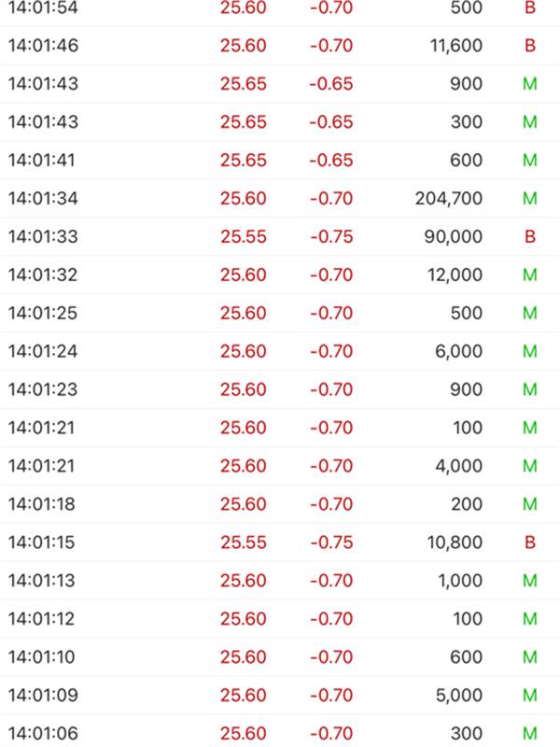Select the 14:01:54 trade row timestamp
560x747 pixels.
(x=43, y=7)
